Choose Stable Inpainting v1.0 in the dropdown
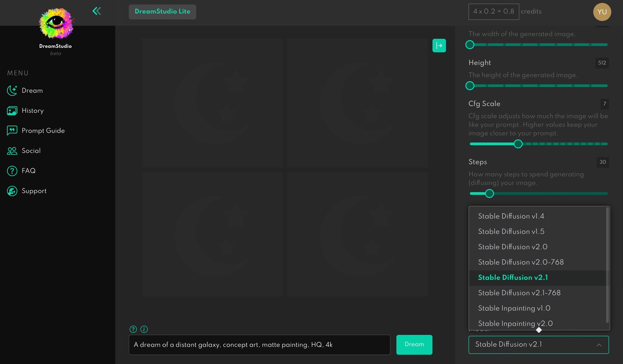 [x=514, y=308]
